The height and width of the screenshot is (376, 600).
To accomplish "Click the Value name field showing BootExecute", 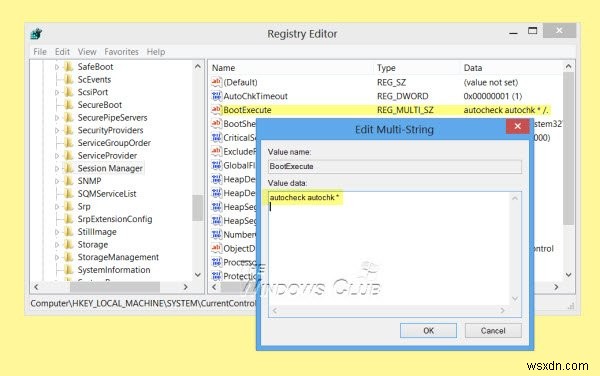I will coord(395,166).
